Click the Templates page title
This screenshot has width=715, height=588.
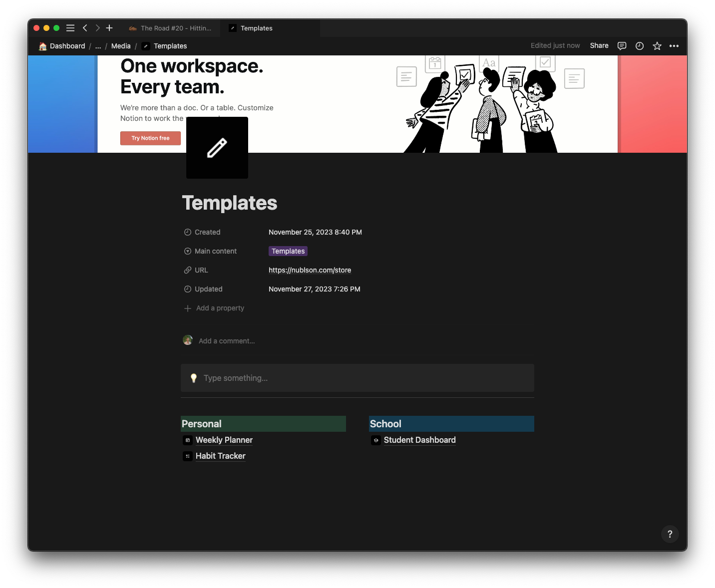point(230,203)
